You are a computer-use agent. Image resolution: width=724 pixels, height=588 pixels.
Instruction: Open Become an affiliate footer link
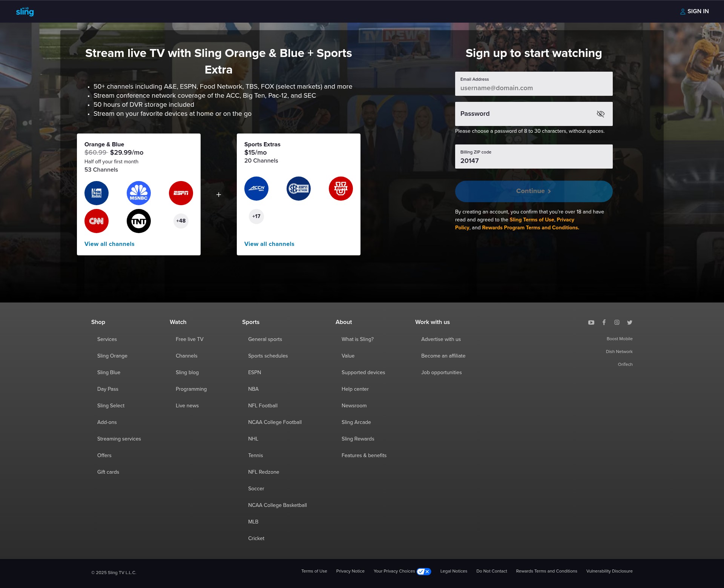pyautogui.click(x=443, y=356)
